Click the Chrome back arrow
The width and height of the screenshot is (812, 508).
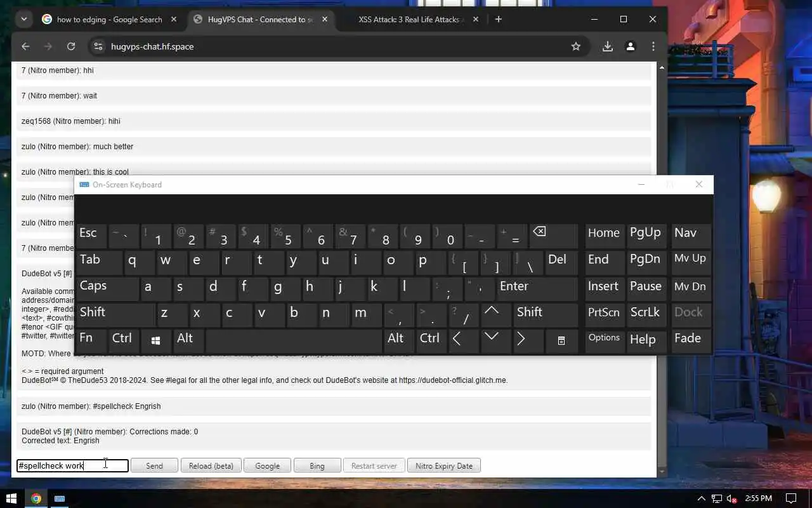tap(25, 46)
